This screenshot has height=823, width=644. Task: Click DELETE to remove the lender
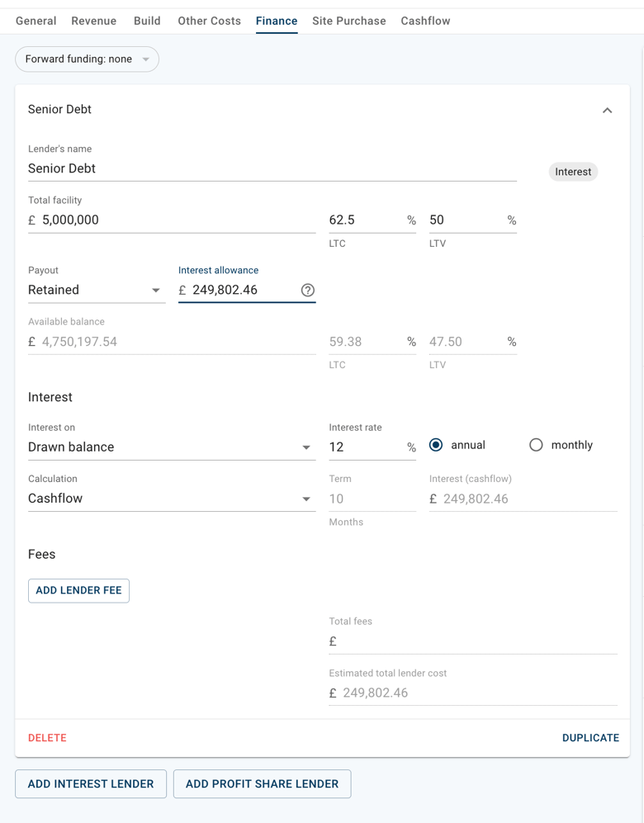click(x=47, y=737)
